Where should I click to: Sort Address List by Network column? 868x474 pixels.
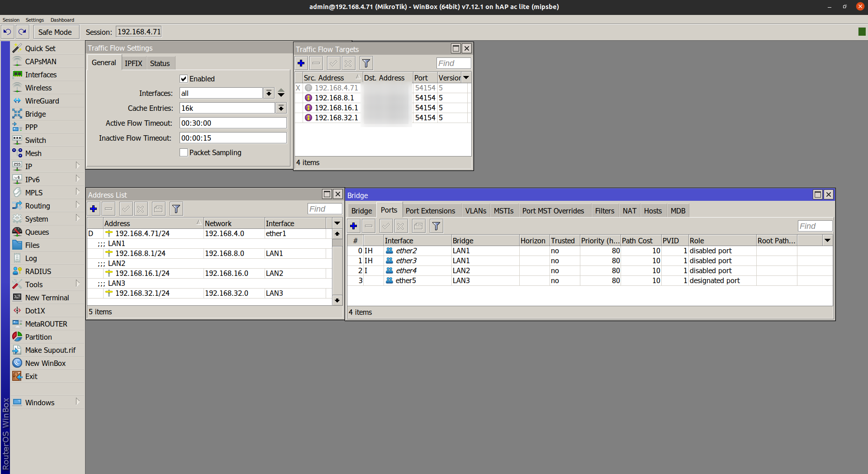[x=234, y=223]
